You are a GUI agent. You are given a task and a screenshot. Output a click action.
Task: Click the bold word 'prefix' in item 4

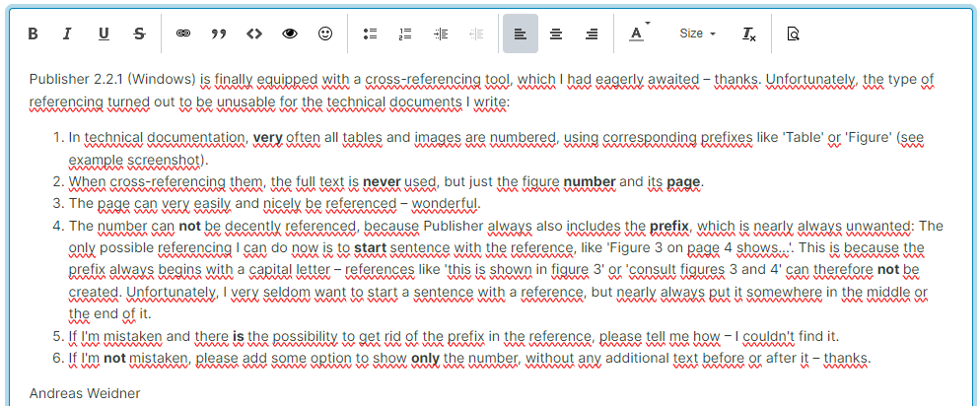tap(669, 226)
